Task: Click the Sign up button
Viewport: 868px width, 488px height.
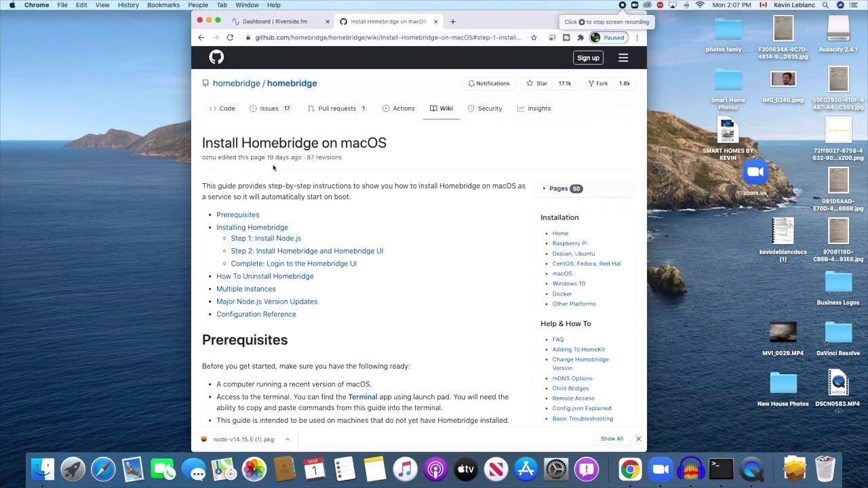Action: (x=588, y=58)
